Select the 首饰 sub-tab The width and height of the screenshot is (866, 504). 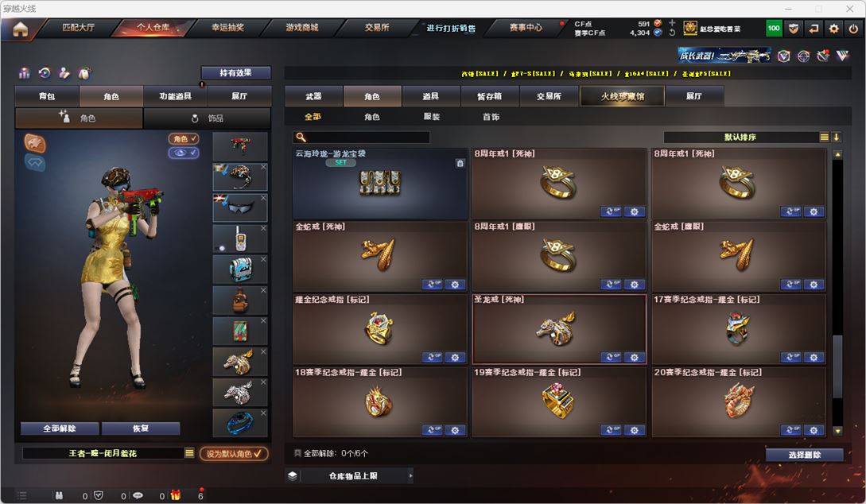click(x=491, y=117)
